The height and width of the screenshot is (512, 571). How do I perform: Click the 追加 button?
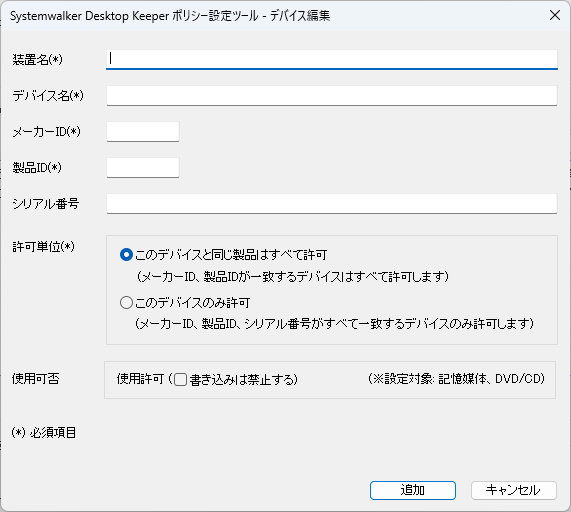tap(413, 490)
